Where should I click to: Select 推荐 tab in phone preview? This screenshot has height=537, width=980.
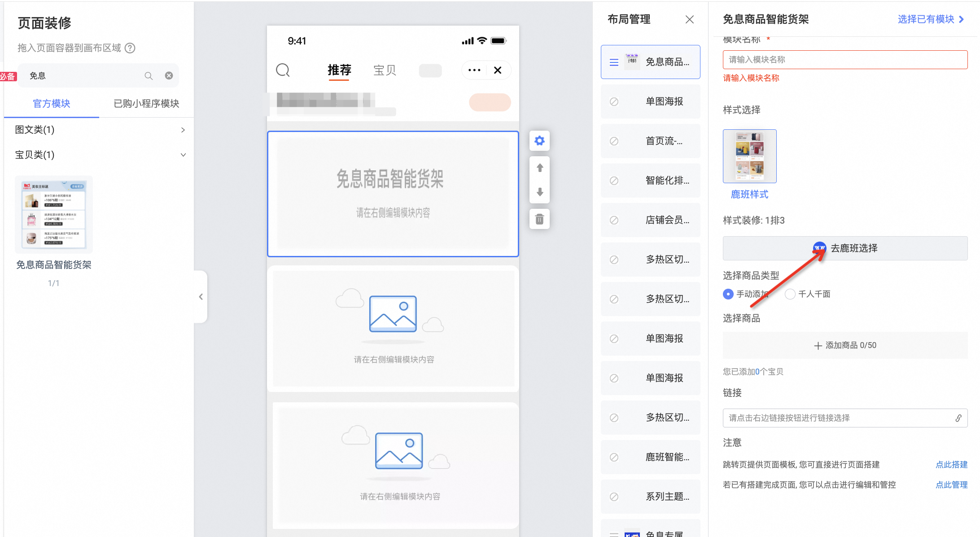pos(339,70)
